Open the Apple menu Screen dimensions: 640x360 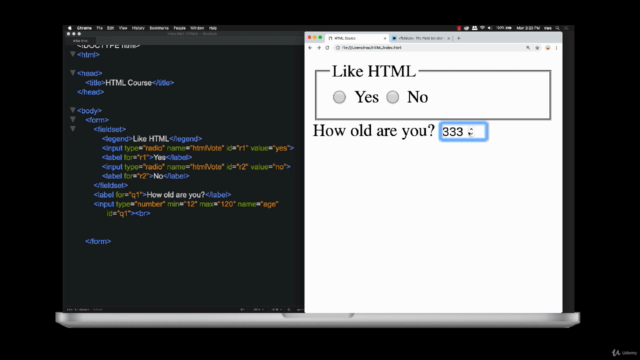coord(70,28)
